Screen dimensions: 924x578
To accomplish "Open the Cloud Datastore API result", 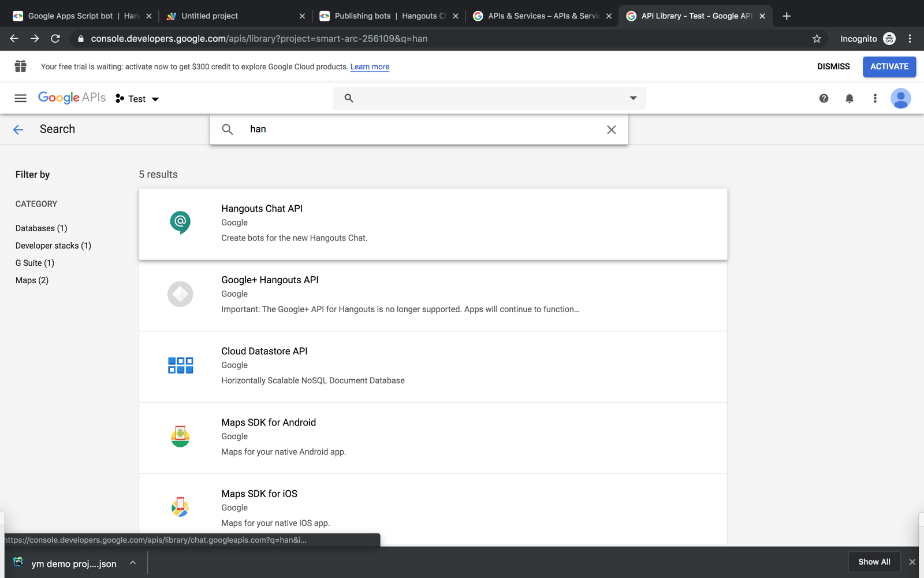I will (x=433, y=366).
